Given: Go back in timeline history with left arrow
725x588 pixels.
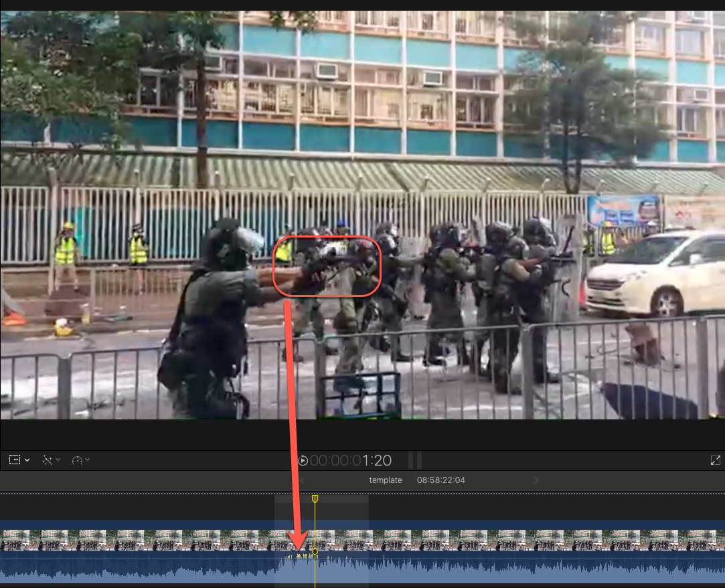Looking at the screenshot, I should click(x=302, y=480).
